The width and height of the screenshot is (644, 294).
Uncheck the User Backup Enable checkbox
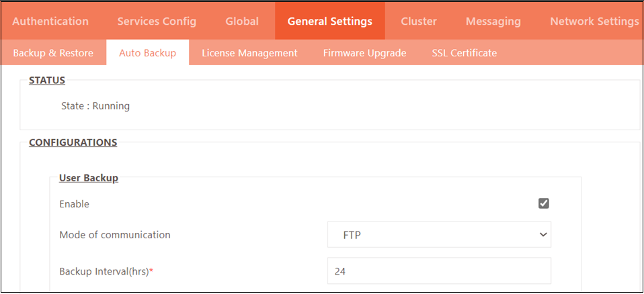[544, 203]
